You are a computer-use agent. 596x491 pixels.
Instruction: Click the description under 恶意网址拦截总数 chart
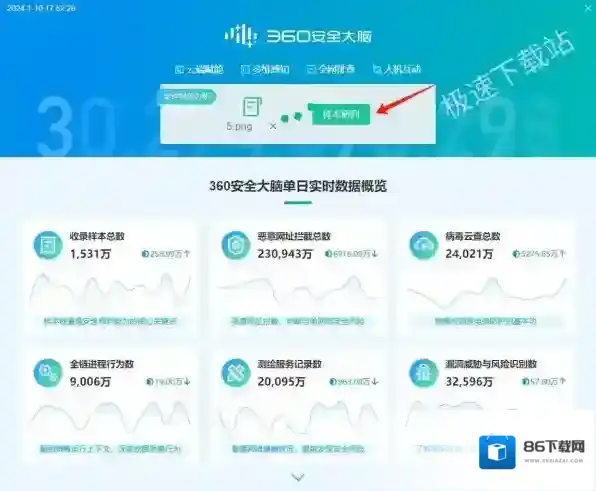point(298,322)
